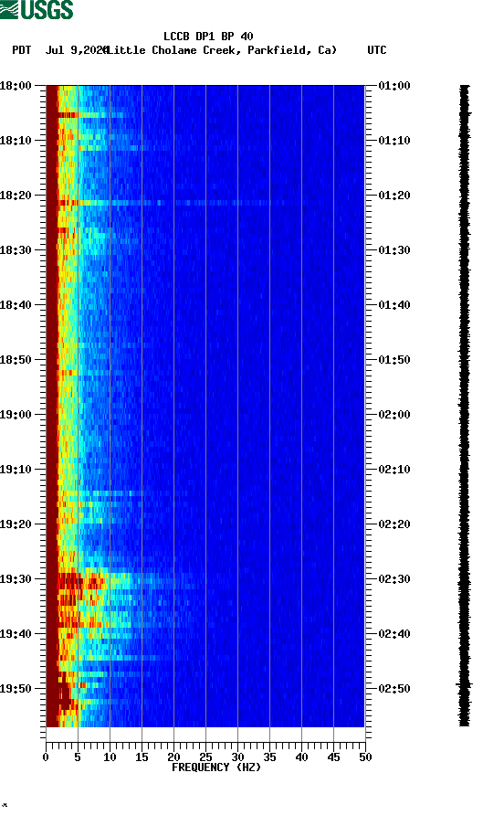Click the 18:20 PDT time label
Screen dimensions: 504x815
[16, 196]
